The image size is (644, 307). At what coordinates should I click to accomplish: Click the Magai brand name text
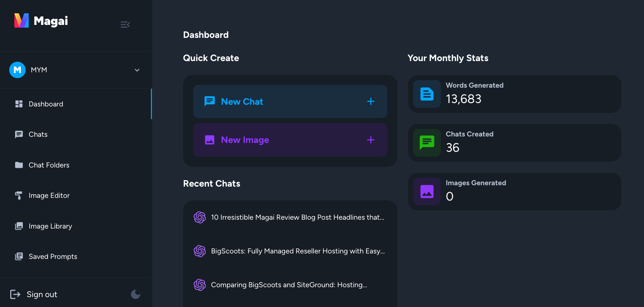pyautogui.click(x=51, y=21)
